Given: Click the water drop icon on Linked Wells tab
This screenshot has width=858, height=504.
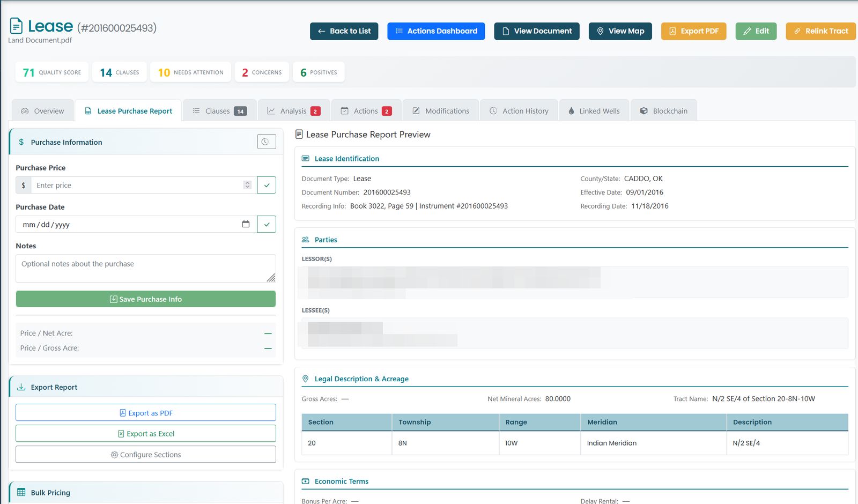Looking at the screenshot, I should tap(571, 111).
